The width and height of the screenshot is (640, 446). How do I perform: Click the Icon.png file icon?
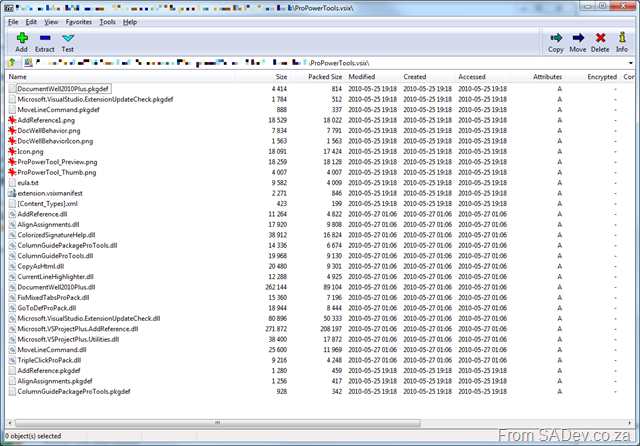(x=12, y=151)
